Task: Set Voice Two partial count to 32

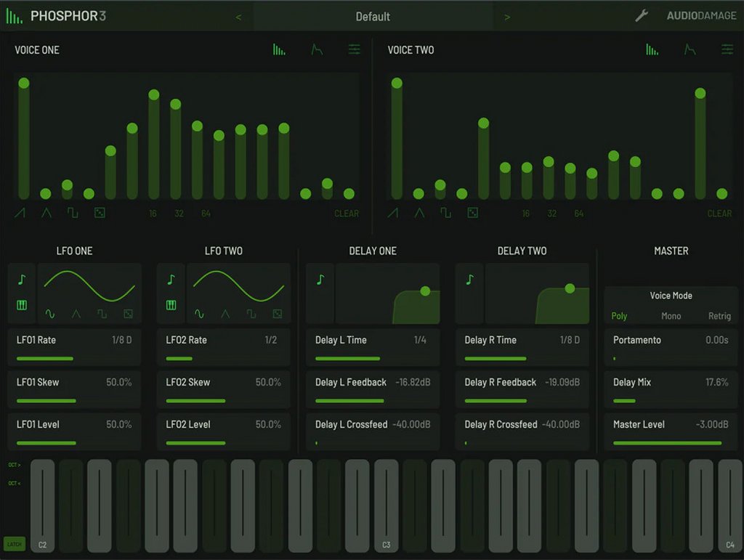Action: (x=552, y=214)
